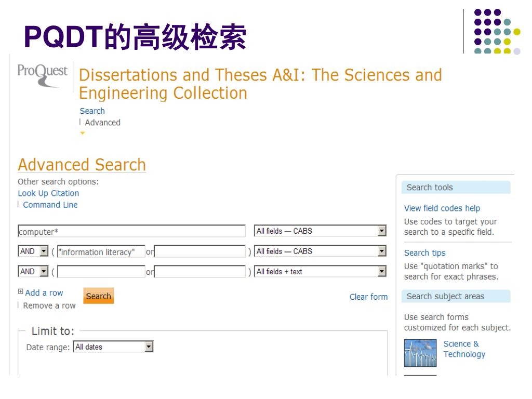Viewport: 532px width, 399px height.
Task: Click the empty field after "information literacy" or
Action: tap(200, 252)
